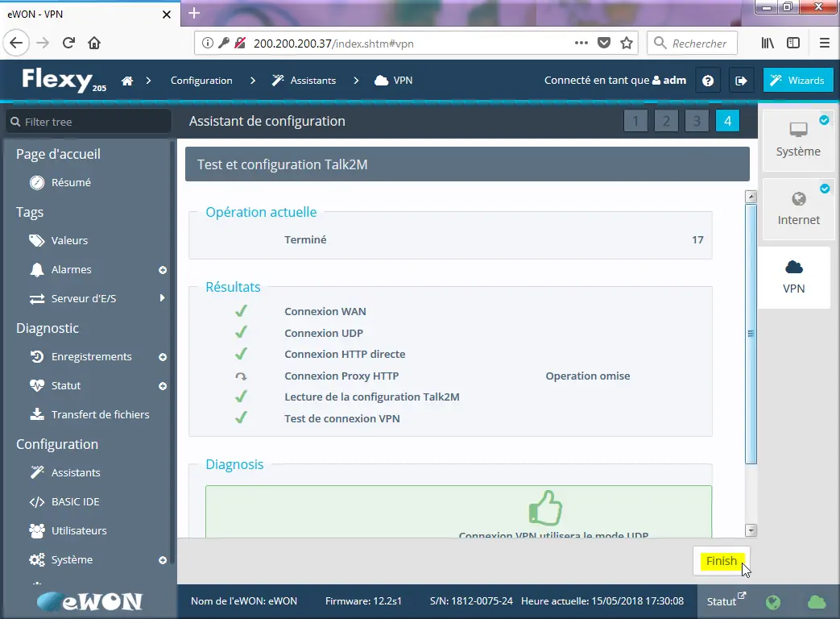840x619 pixels.
Task: Open Valeurs in the sidebar
Action: coord(69,241)
